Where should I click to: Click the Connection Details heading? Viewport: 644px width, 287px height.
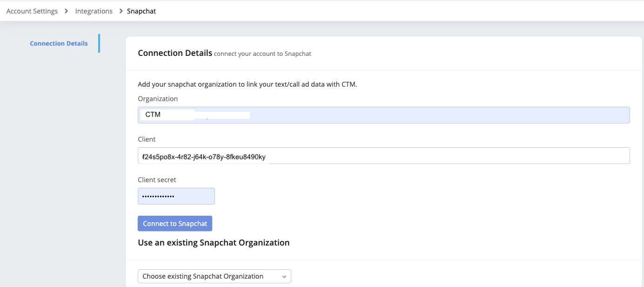pos(175,53)
